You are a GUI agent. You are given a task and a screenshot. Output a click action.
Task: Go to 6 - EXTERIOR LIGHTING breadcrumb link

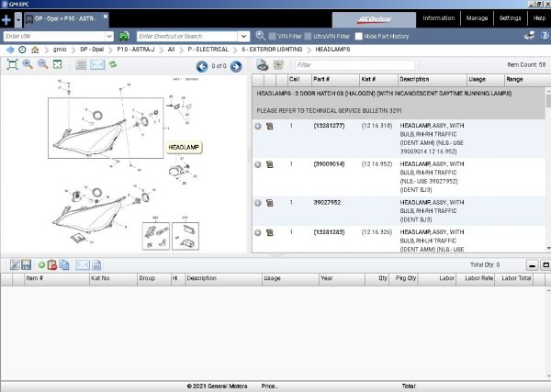coord(272,50)
